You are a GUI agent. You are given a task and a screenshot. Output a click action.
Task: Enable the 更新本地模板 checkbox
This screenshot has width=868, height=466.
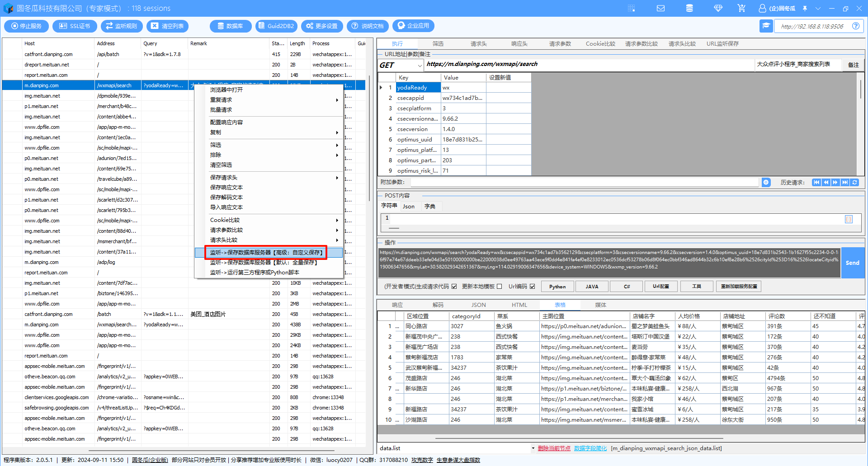click(499, 286)
